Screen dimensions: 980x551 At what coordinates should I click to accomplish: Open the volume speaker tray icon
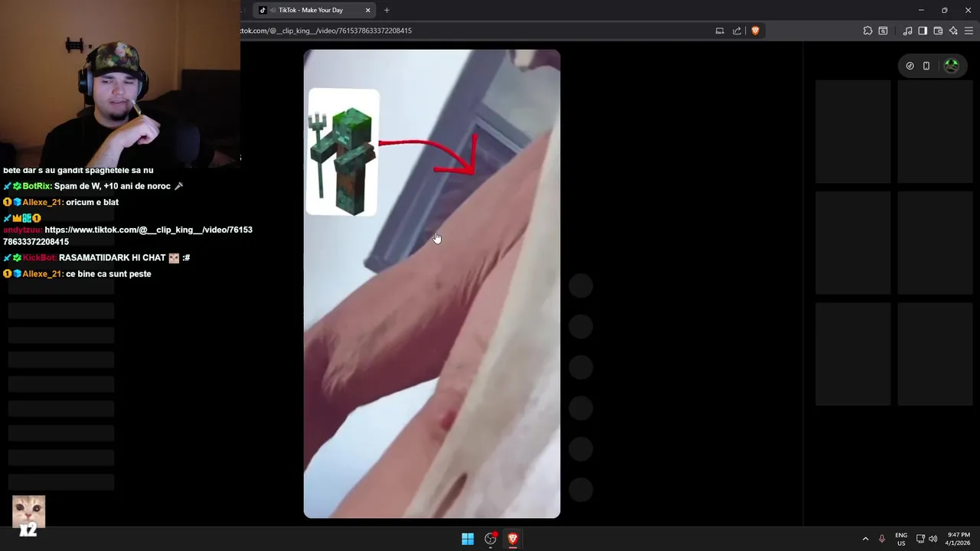tap(933, 539)
